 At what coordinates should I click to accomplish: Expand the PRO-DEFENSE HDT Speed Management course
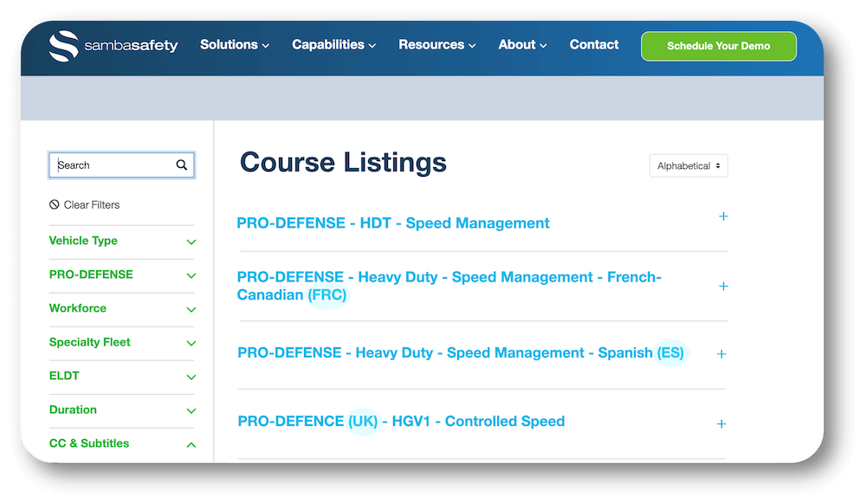pyautogui.click(x=724, y=216)
